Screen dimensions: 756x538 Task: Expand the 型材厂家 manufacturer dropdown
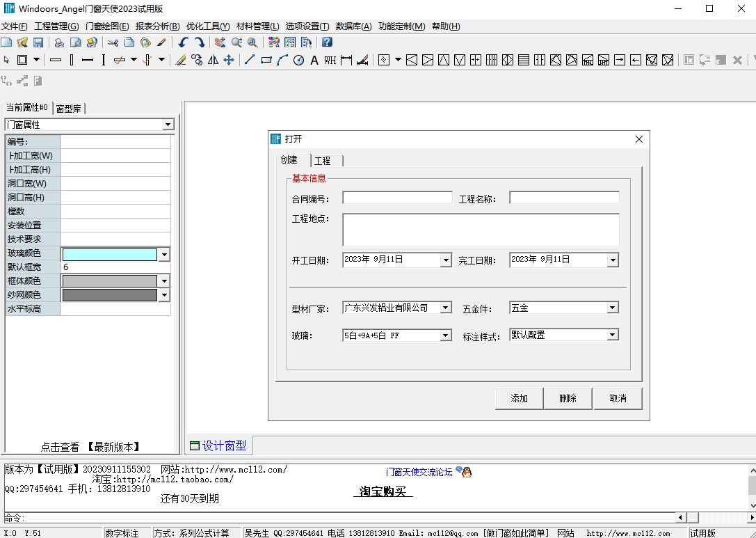446,308
